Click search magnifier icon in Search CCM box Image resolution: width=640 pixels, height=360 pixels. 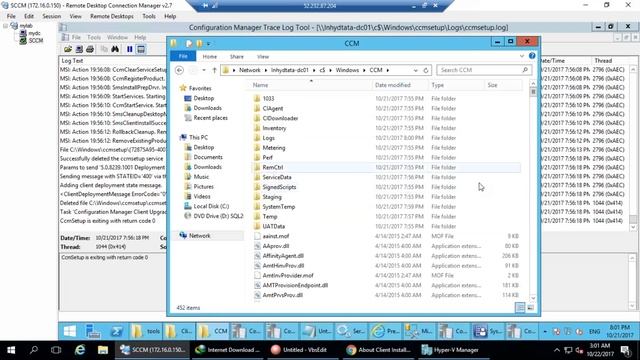[x=525, y=70]
